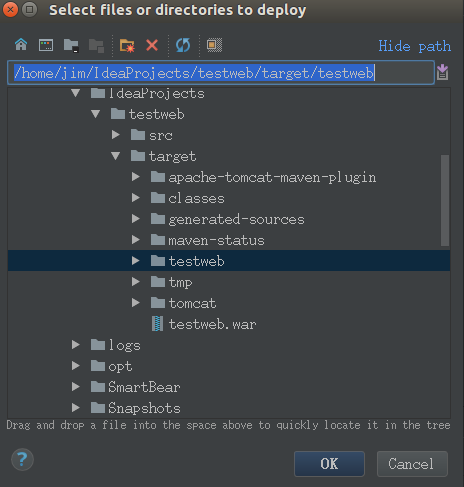464x487 pixels.
Task: Expand the generated-sources folder
Action: [x=136, y=219]
